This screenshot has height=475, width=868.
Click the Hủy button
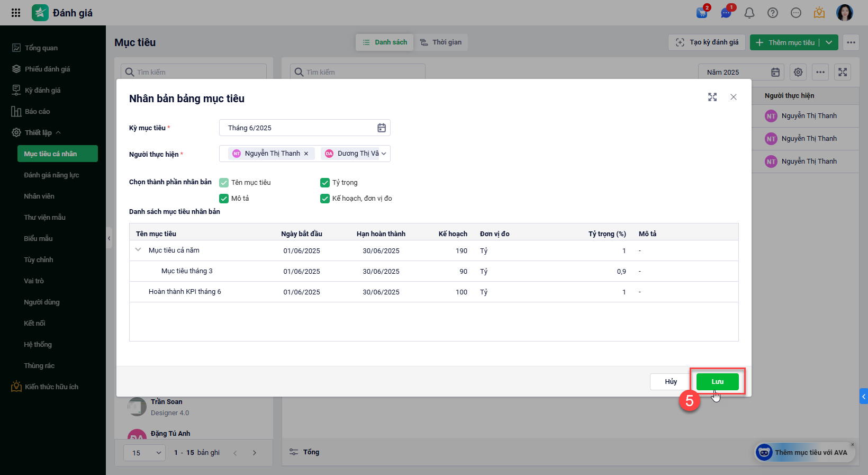(x=671, y=382)
